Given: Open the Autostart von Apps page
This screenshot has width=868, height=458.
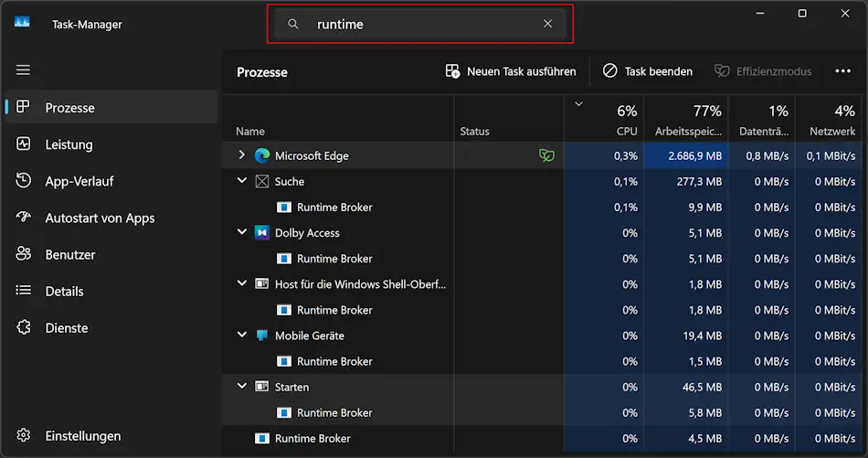Looking at the screenshot, I should coord(99,218).
